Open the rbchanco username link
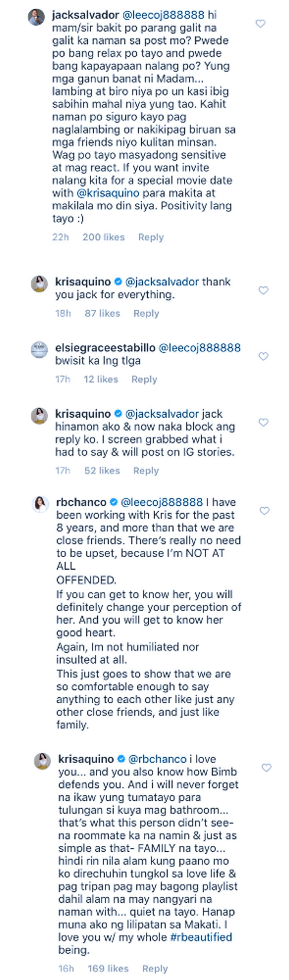Screen dimensions: 289x980 pos(81,502)
